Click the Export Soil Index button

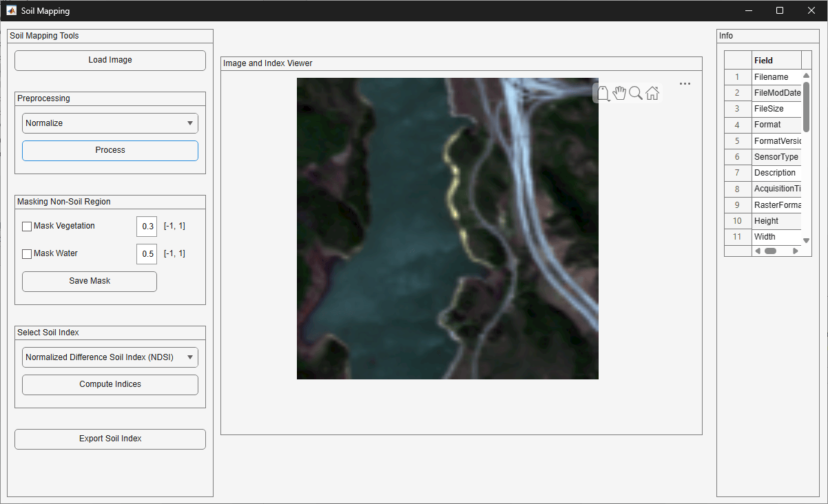[110, 439]
